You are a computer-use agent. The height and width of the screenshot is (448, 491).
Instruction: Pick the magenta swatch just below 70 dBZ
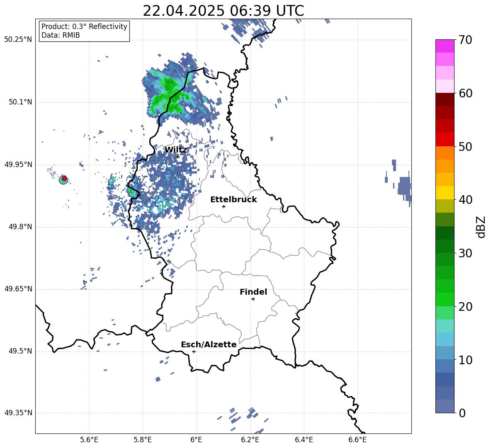point(445,46)
